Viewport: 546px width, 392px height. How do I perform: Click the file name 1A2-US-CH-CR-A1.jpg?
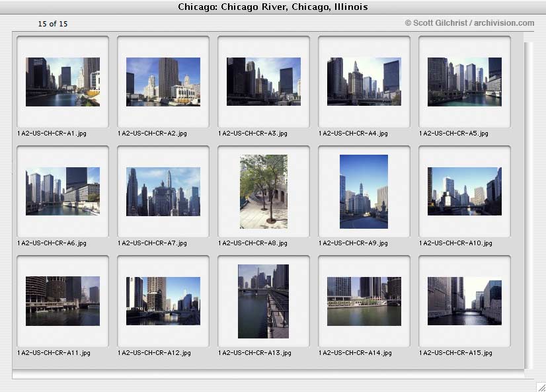pyautogui.click(x=52, y=134)
